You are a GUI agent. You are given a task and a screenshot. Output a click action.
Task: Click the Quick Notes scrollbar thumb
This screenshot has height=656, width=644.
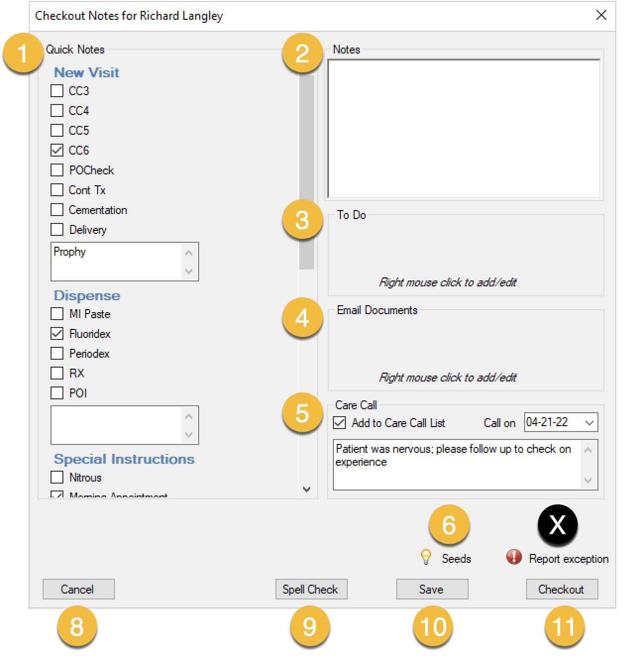click(307, 172)
